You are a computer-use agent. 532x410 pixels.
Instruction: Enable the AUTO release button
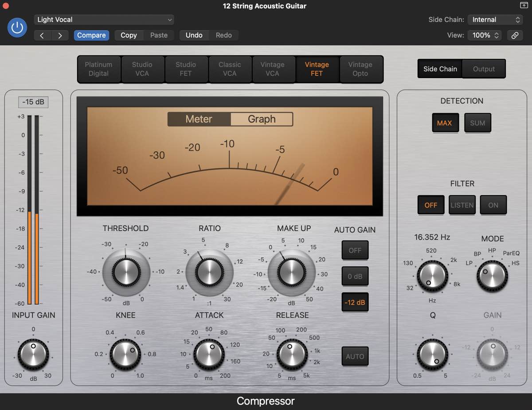355,356
